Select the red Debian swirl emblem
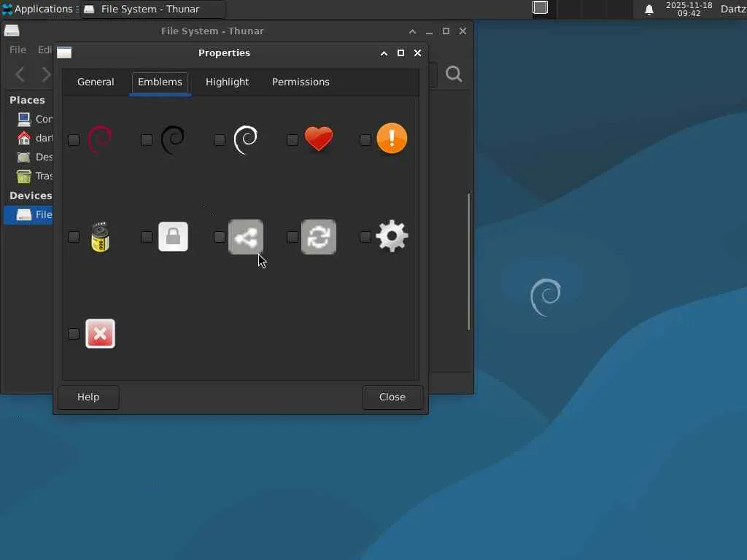 (x=99, y=139)
